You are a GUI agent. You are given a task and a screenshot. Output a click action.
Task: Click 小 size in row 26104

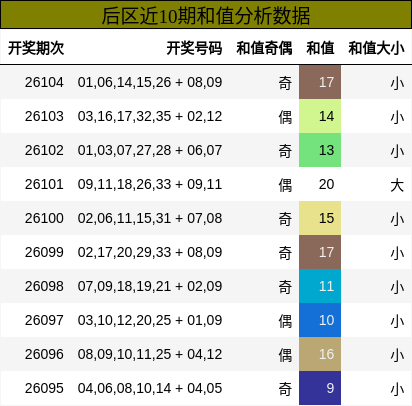pyautogui.click(x=397, y=83)
